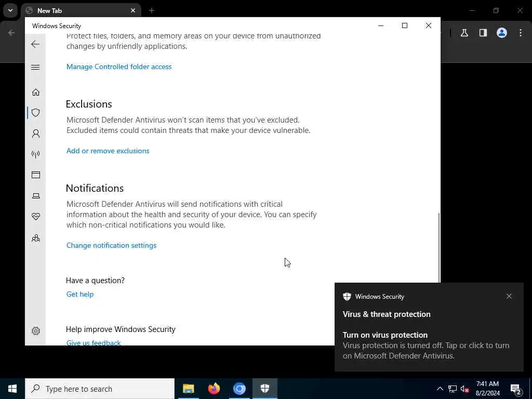The image size is (532, 399).
Task: Close the New Tab tab in Chrome
Action: click(x=133, y=10)
